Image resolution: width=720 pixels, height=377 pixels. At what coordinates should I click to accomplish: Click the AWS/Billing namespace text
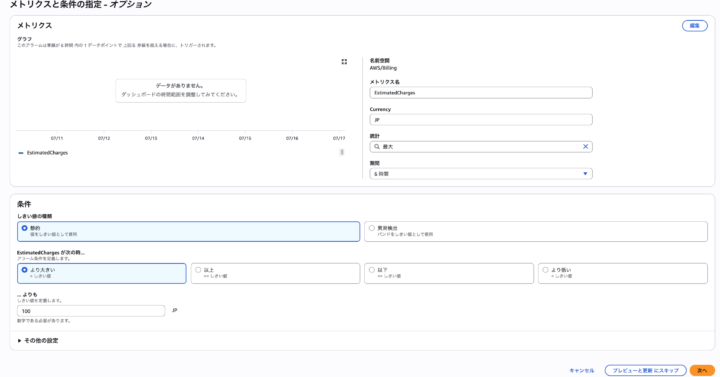[383, 68]
